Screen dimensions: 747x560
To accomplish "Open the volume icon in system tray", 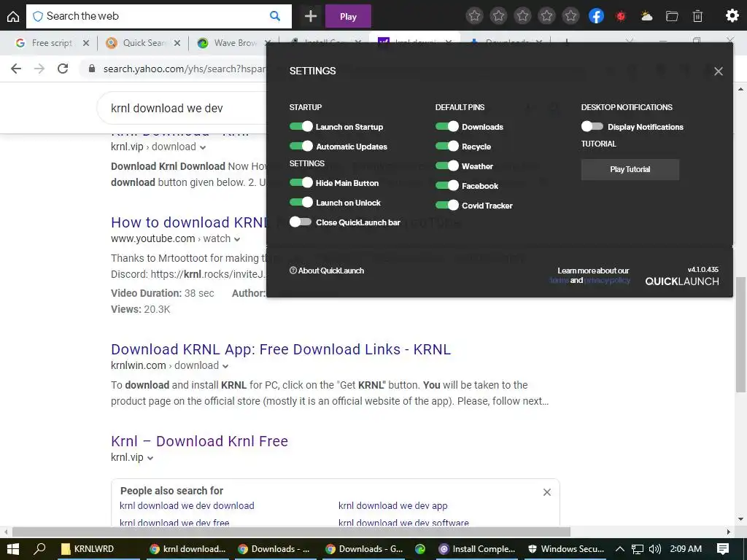I will (655, 549).
